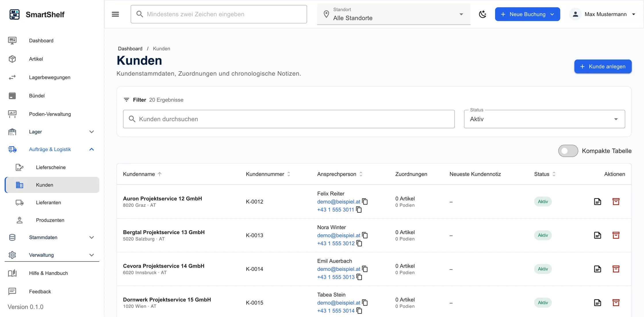The image size is (644, 317).
Task: Sort table by Kundennummer column
Action: tap(268, 174)
